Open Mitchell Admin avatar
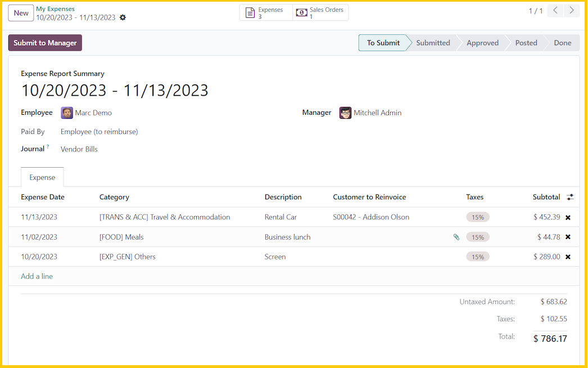Image resolution: width=588 pixels, height=368 pixels. [x=345, y=113]
